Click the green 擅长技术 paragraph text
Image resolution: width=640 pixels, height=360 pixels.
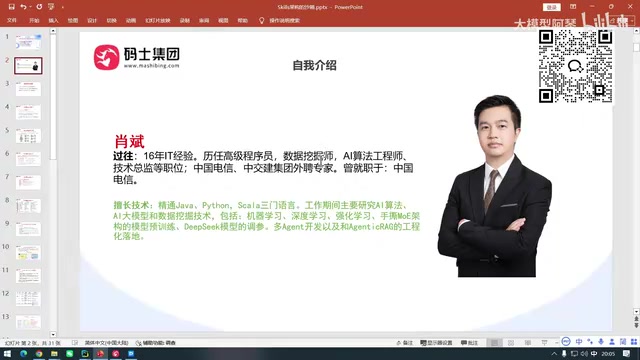click(266, 221)
